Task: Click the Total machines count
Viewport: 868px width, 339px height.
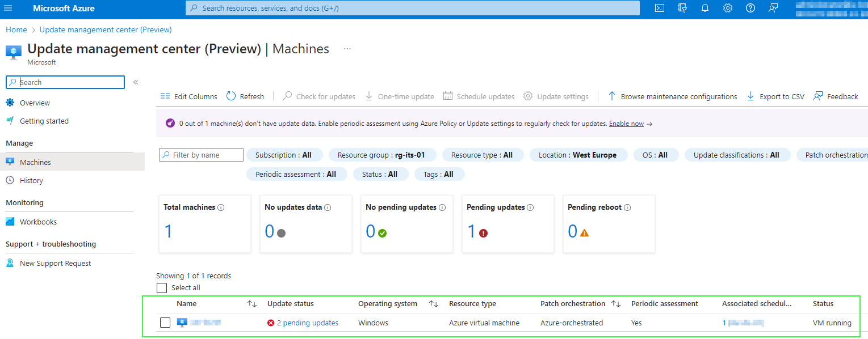Action: point(168,231)
